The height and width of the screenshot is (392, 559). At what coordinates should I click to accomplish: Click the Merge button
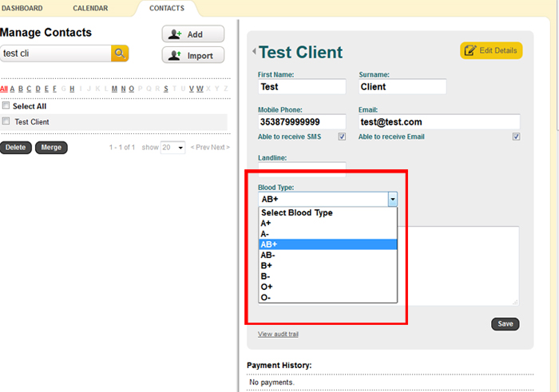tap(51, 148)
